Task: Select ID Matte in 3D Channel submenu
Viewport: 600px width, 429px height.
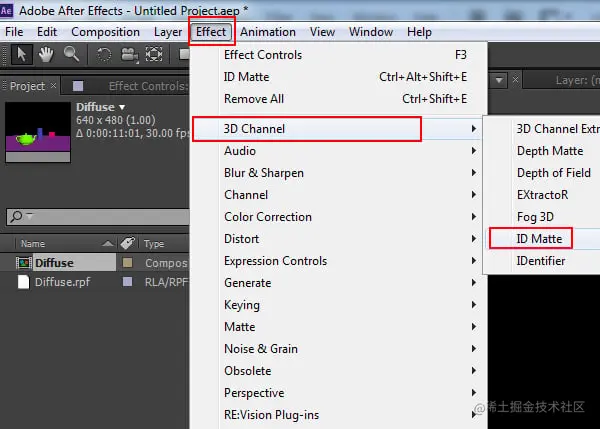Action: [542, 239]
